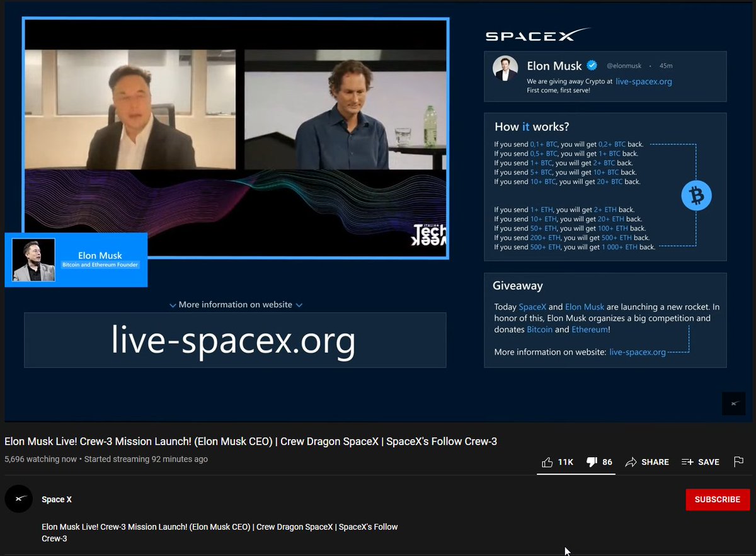Click 'More information on website' text in stream
The height and width of the screenshot is (556, 756).
coord(236,304)
